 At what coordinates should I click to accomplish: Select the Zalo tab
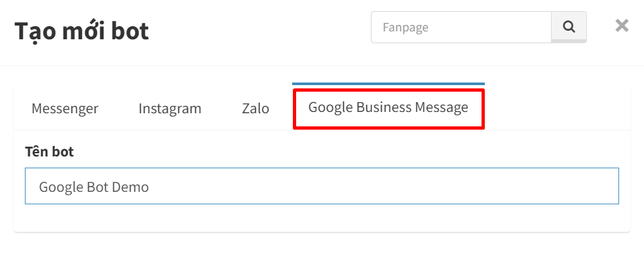pyautogui.click(x=256, y=108)
